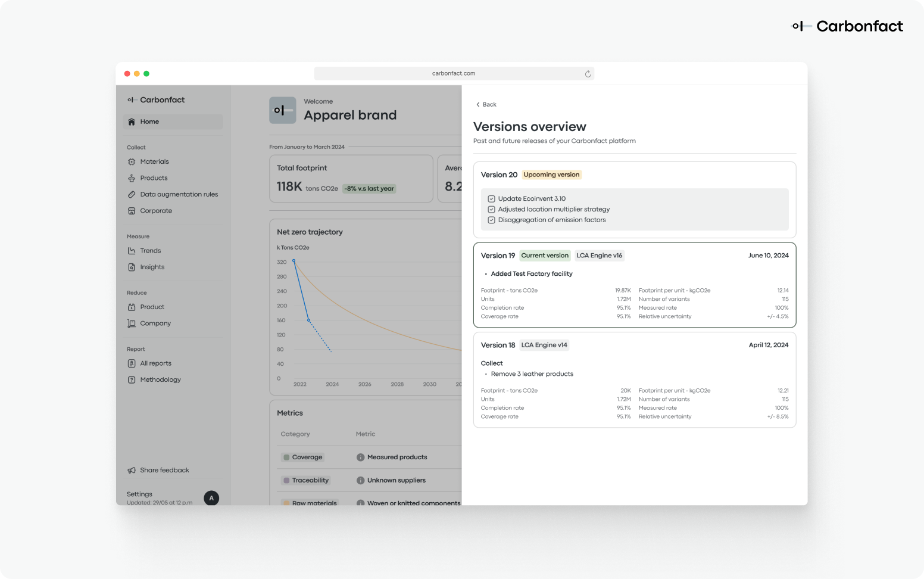Click the Traceability category tag
924x579 pixels.
pyautogui.click(x=306, y=480)
